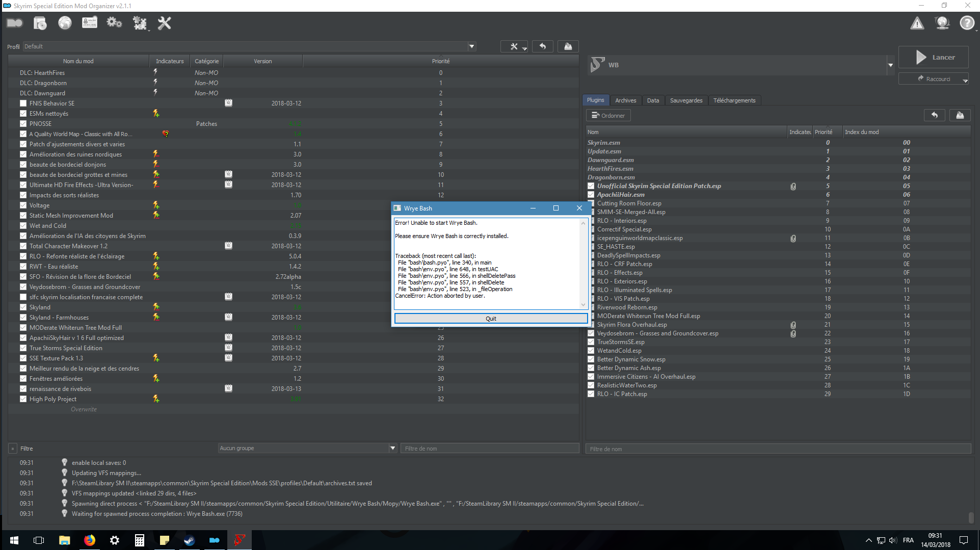The height and width of the screenshot is (550, 980).
Task: Click the mod list restore backup arrow icon
Action: pyautogui.click(x=543, y=46)
